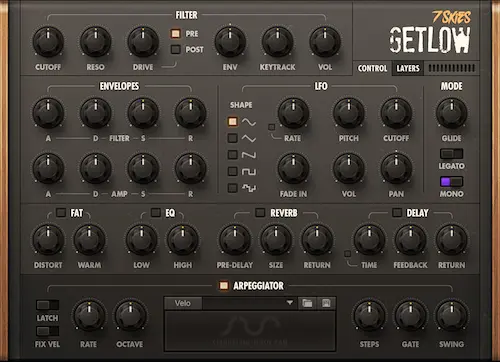Click the arpeggiator OCTAVE knob
500x362 pixels.
tap(130, 316)
